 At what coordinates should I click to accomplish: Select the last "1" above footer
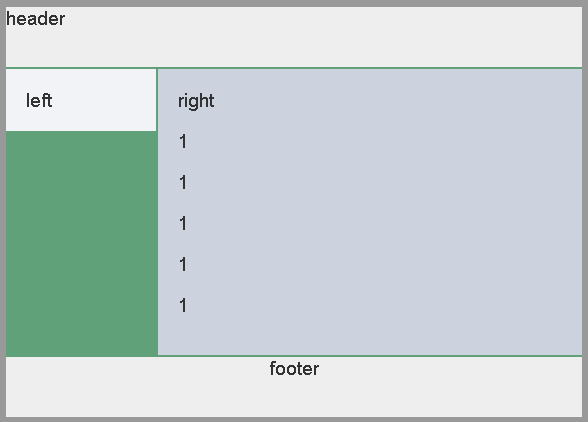pos(183,305)
